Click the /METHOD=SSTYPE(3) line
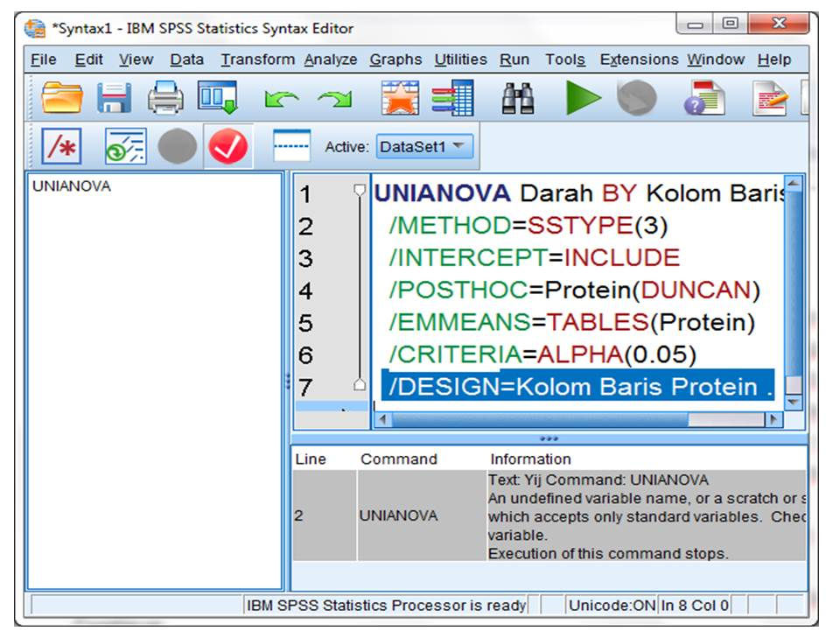Viewport: 840px width, 638px height. coord(528,226)
